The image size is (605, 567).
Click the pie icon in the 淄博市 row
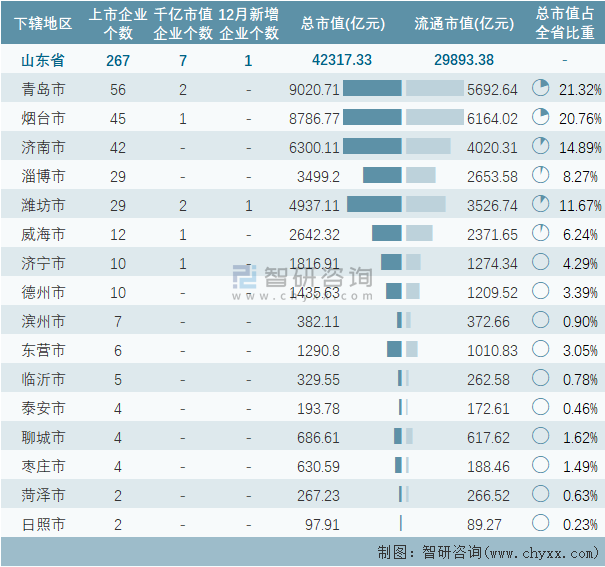541,176
